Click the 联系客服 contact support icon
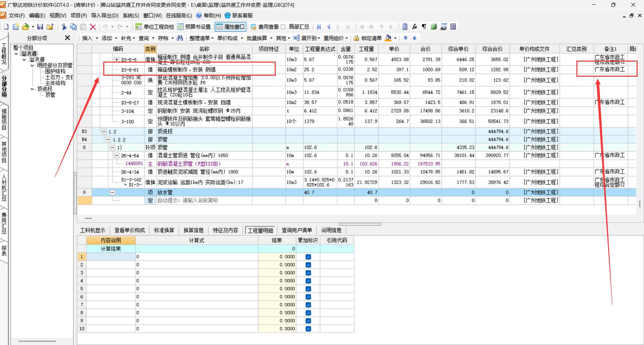 (x=228, y=15)
